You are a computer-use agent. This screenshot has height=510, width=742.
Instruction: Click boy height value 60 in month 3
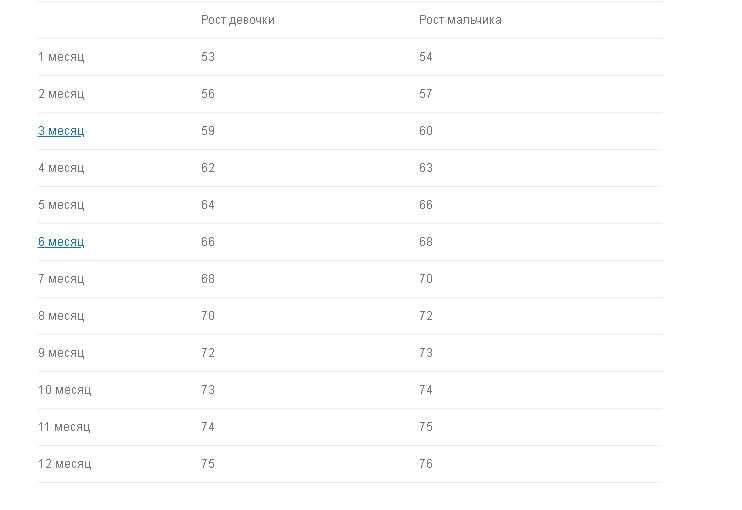[426, 131]
